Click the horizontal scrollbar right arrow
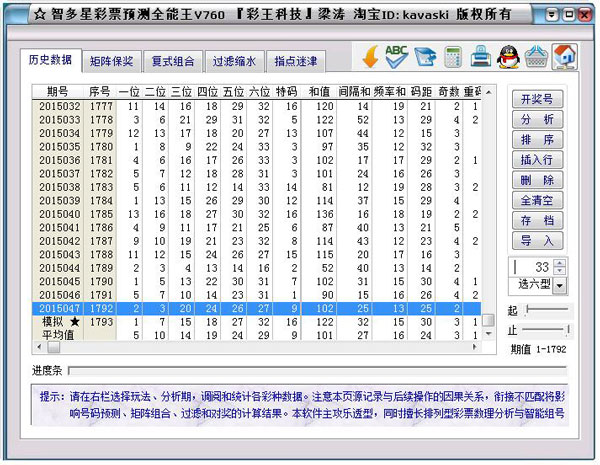This screenshot has width=600, height=465. 475,347
